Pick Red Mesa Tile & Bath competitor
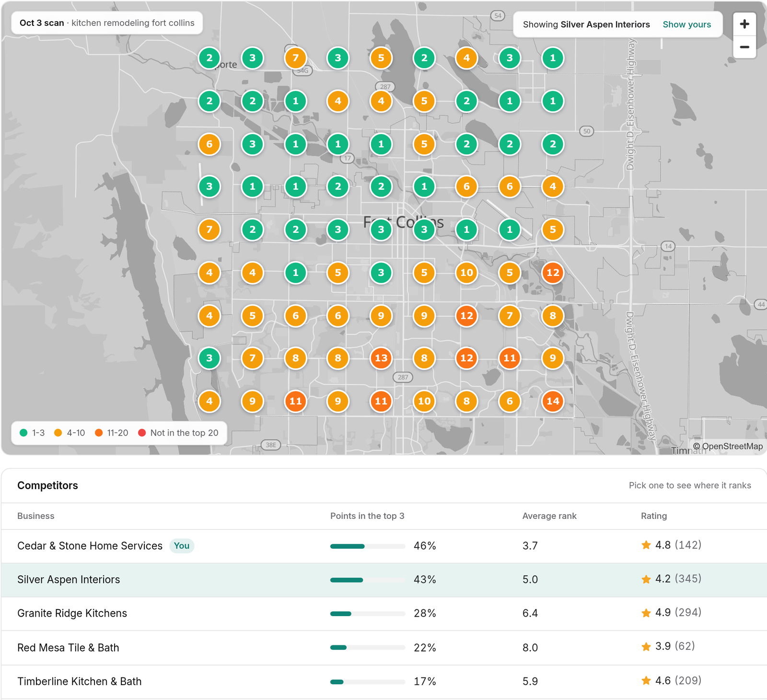Image resolution: width=767 pixels, height=700 pixels. (x=384, y=648)
